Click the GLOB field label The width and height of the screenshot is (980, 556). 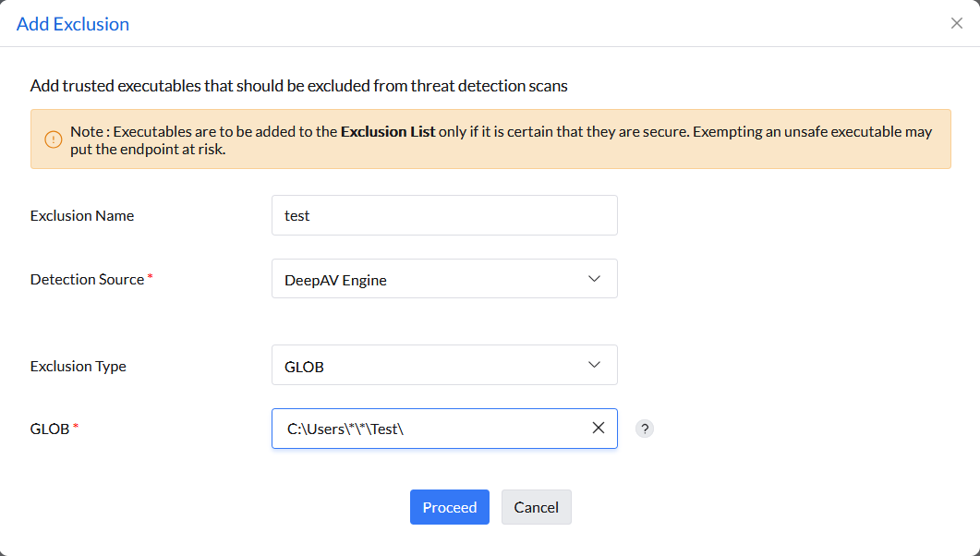tap(50, 429)
